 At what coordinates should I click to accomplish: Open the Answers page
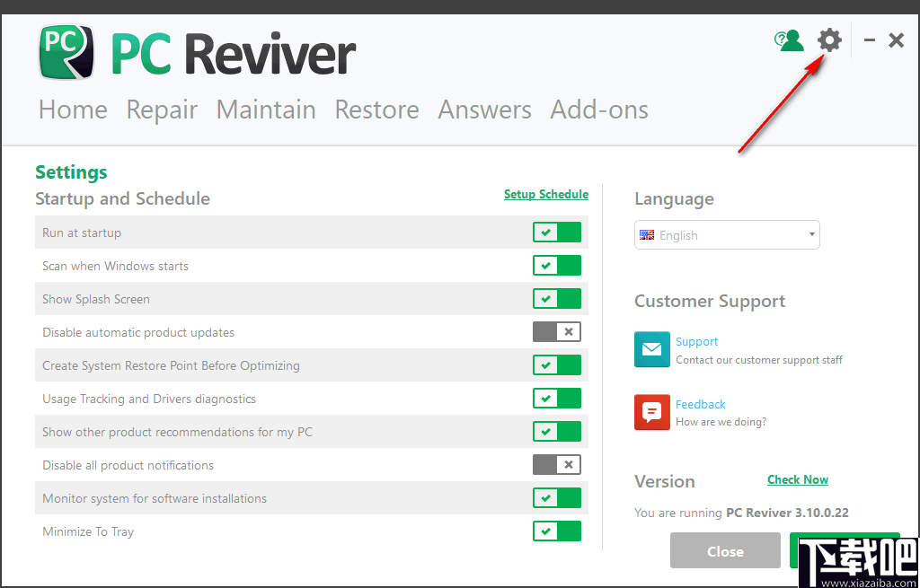coord(484,110)
